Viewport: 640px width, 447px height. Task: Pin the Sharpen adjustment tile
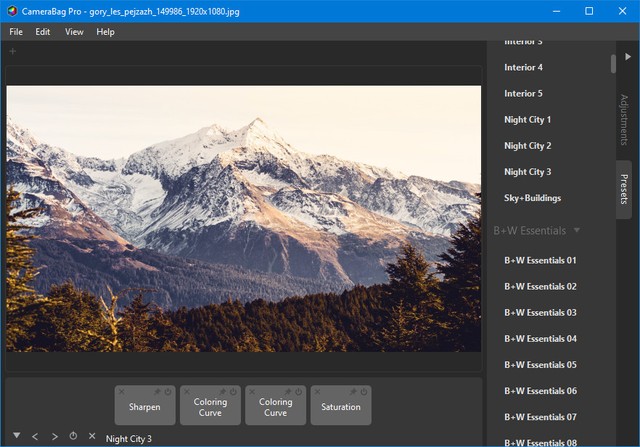[158, 391]
